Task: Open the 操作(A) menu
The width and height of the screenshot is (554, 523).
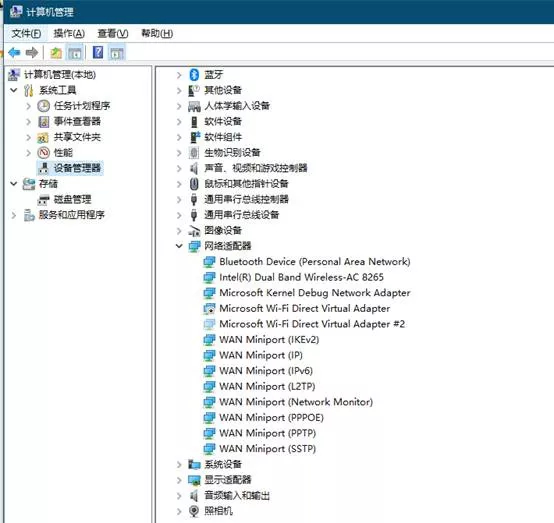Action: [x=69, y=34]
